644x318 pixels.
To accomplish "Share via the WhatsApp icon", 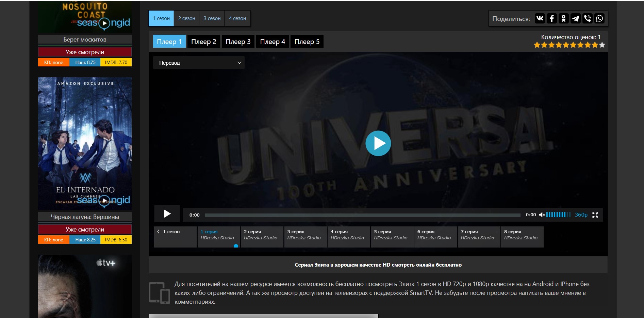I will click(x=599, y=18).
